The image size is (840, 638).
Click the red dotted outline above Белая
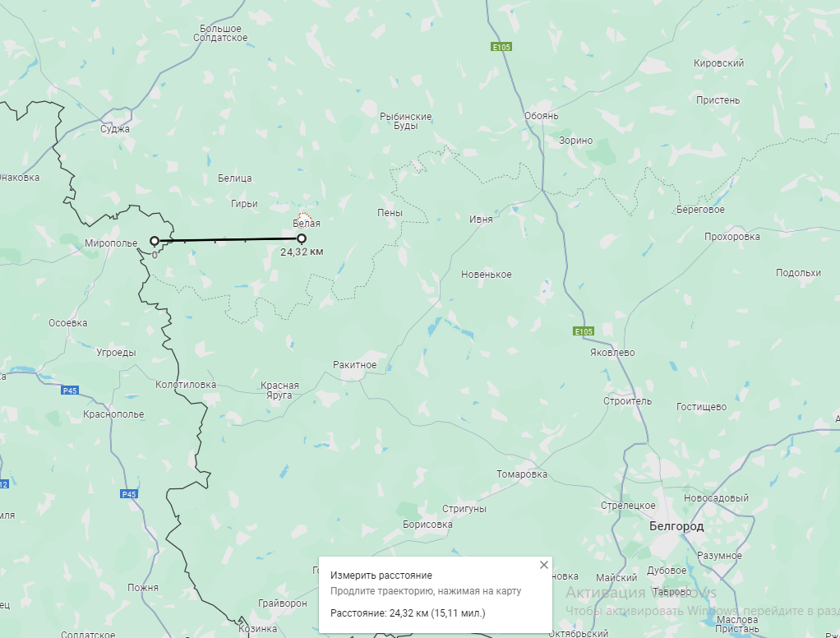tap(304, 219)
